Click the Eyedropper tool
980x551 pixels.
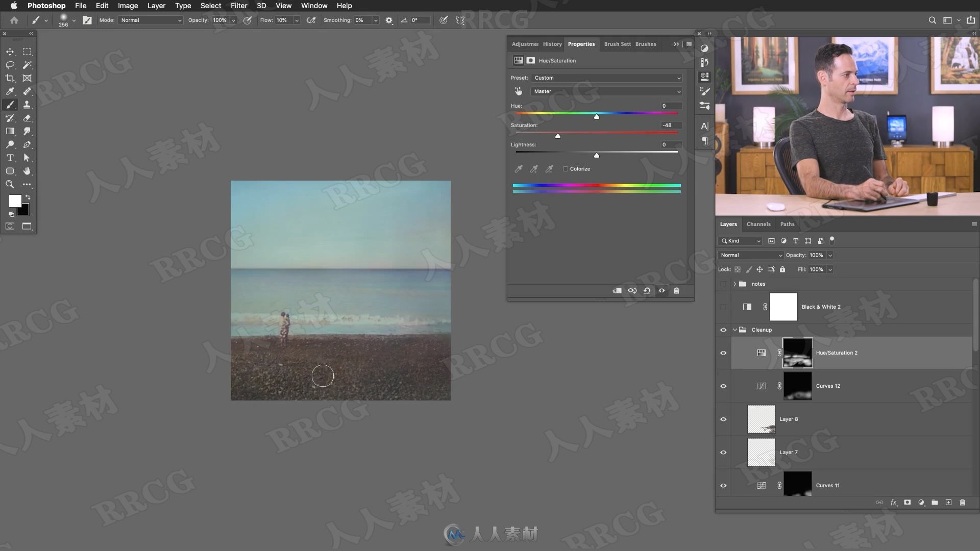click(x=9, y=91)
